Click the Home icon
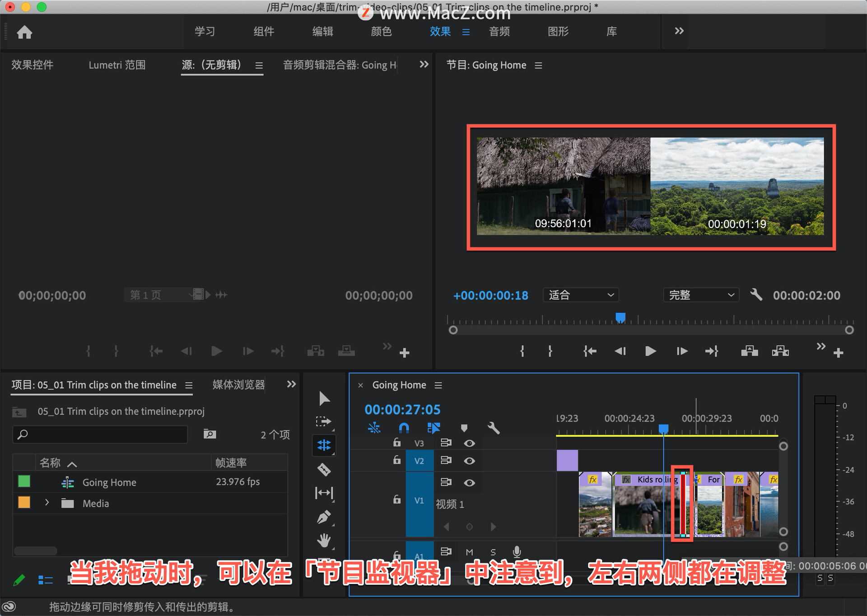 click(x=24, y=32)
